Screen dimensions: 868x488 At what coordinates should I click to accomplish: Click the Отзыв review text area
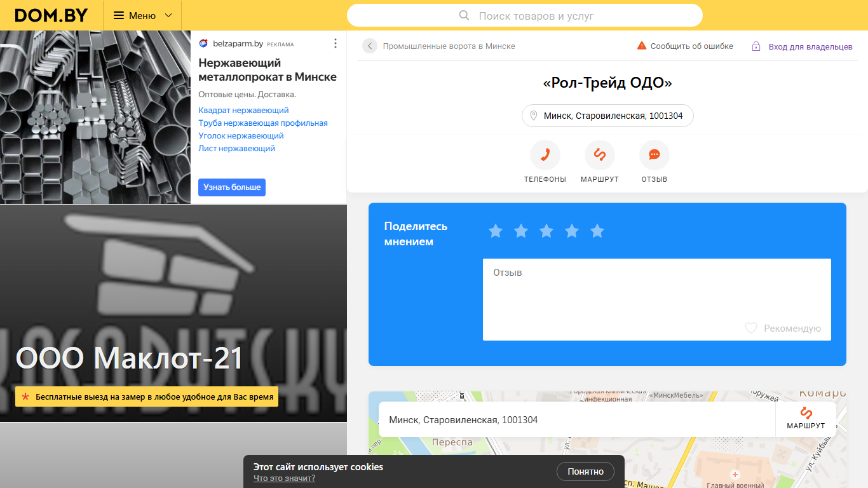pos(657,299)
